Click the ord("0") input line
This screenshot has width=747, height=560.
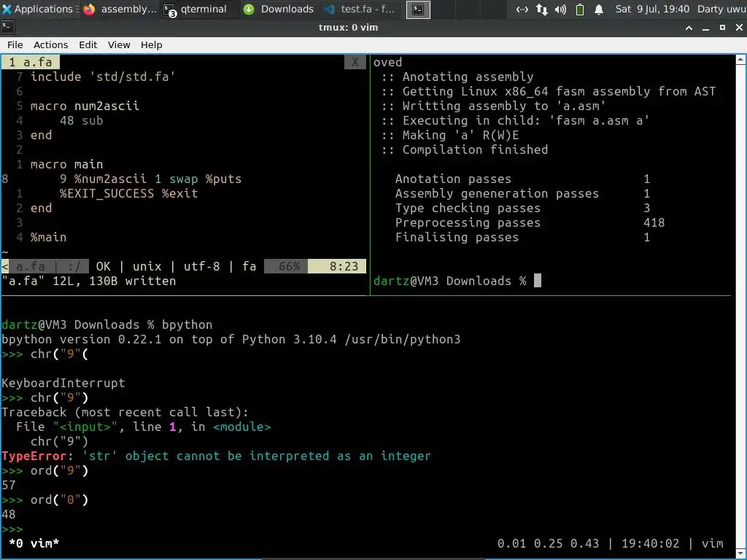pos(44,499)
